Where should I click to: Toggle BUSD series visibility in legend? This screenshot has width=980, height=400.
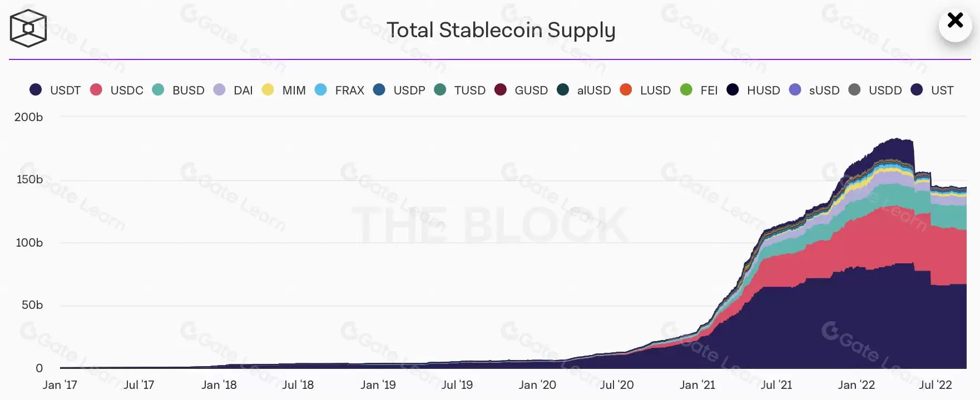point(178,90)
